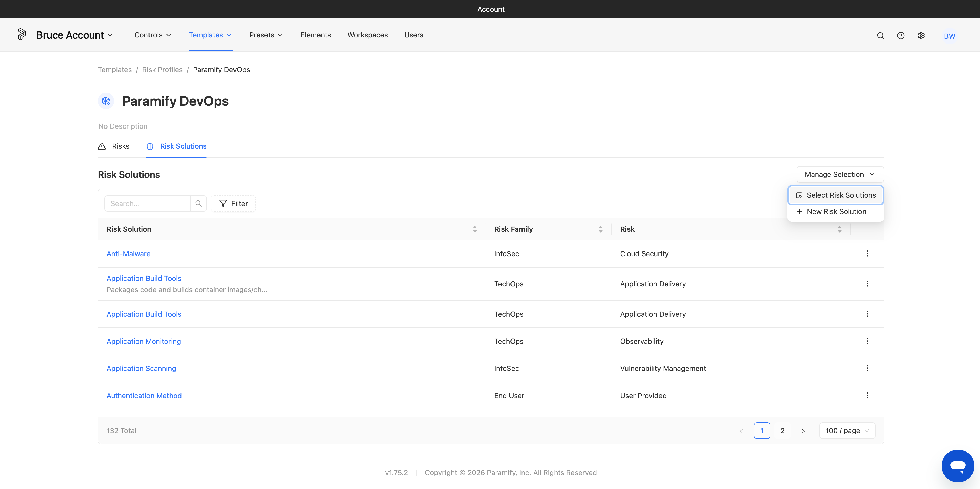Image resolution: width=980 pixels, height=489 pixels.
Task: Focus the Search... input field
Action: pyautogui.click(x=148, y=204)
